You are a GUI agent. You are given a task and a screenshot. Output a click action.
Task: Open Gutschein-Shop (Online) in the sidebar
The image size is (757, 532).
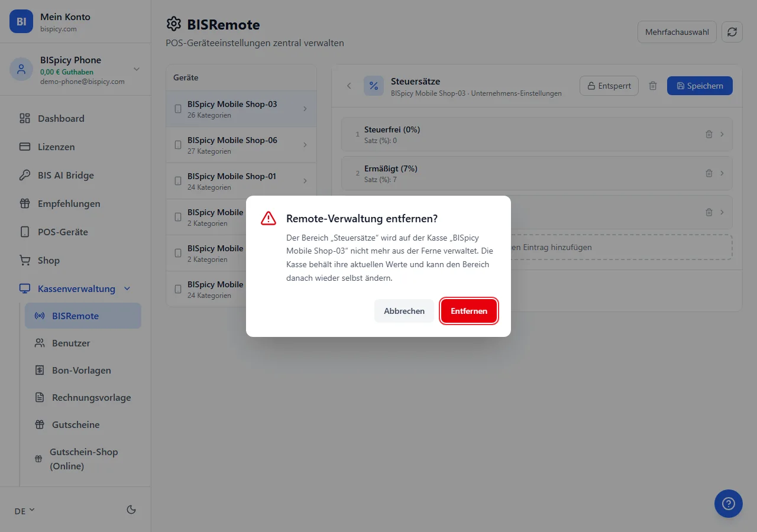(x=83, y=459)
